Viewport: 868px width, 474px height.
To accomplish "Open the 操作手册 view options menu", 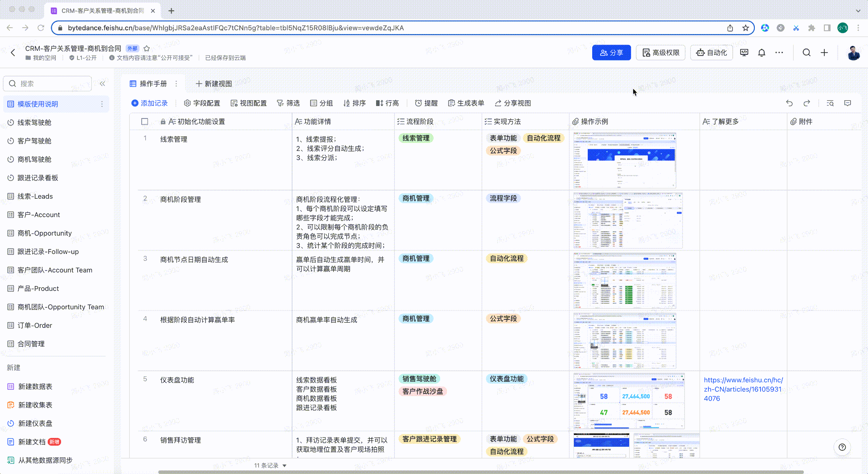I will pos(176,84).
